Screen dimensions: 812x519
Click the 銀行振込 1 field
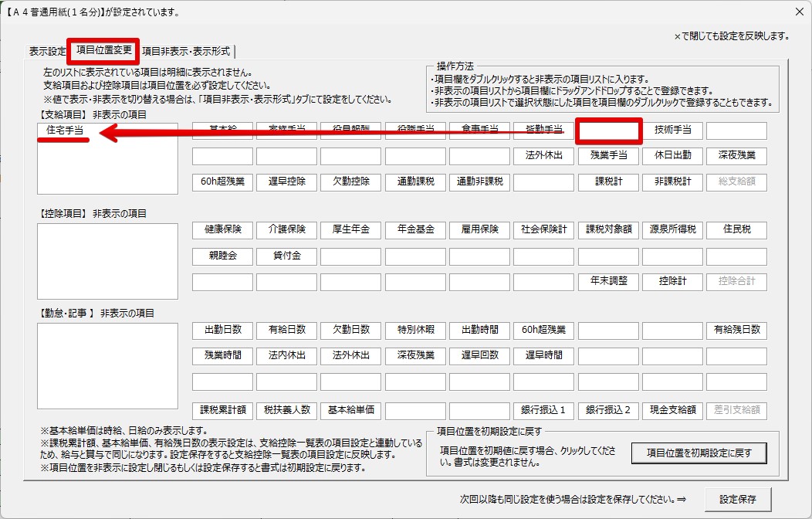pyautogui.click(x=544, y=410)
